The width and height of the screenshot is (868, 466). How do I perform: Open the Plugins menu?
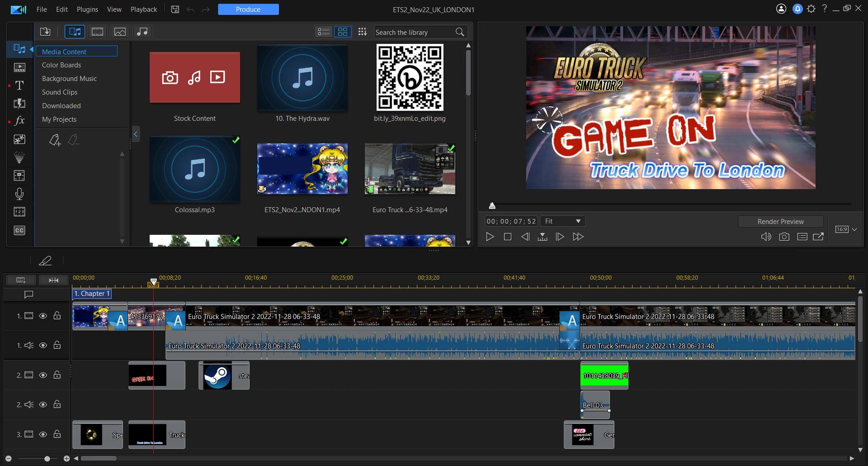[x=87, y=9]
